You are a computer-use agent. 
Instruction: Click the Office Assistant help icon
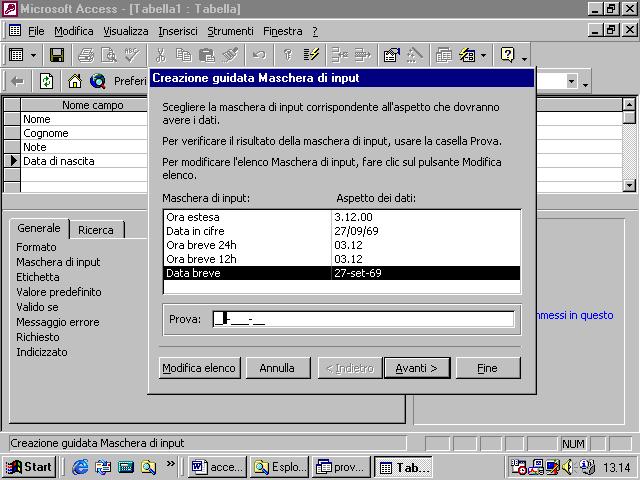507,55
